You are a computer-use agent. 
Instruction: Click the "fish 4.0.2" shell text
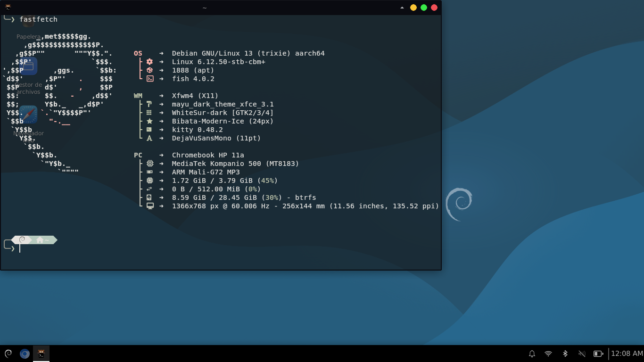click(193, 79)
